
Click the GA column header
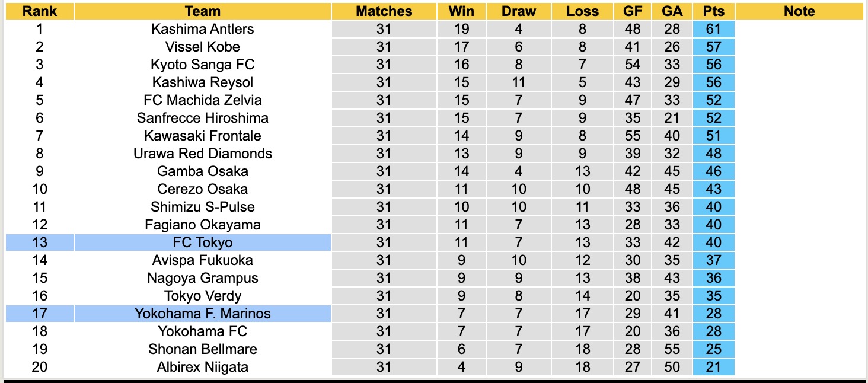point(672,11)
